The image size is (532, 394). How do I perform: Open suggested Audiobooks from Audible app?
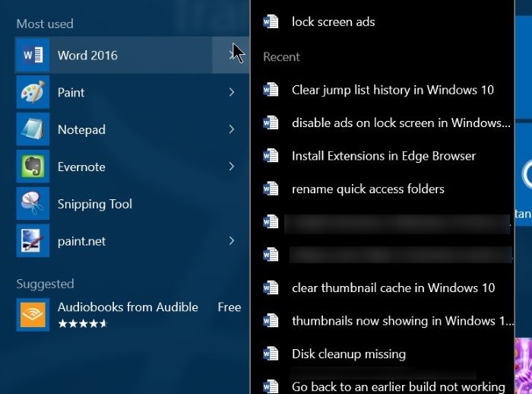click(x=132, y=315)
